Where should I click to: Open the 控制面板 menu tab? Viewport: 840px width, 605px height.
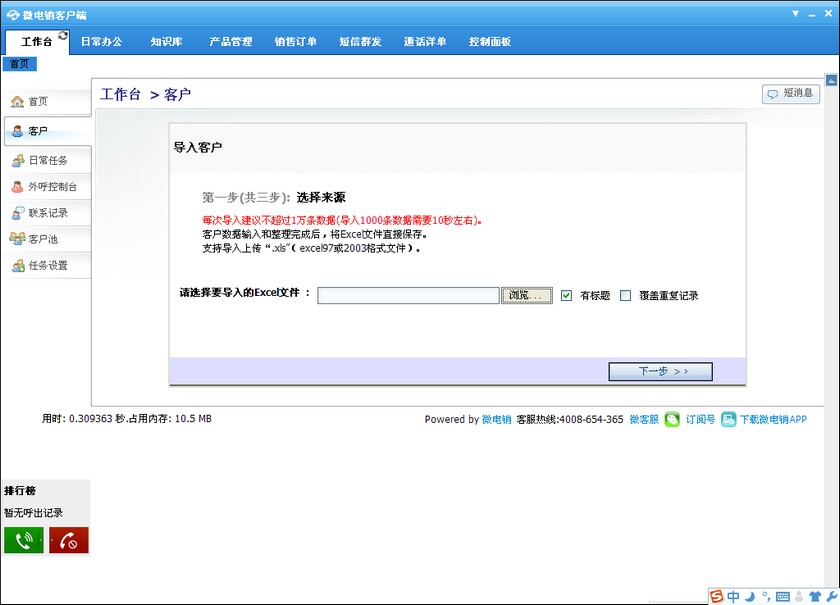point(490,42)
